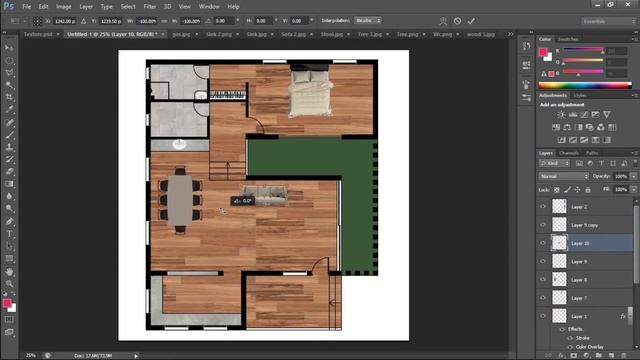Select the Hand tool
Viewport: 640px width, 360px height.
[x=9, y=271]
